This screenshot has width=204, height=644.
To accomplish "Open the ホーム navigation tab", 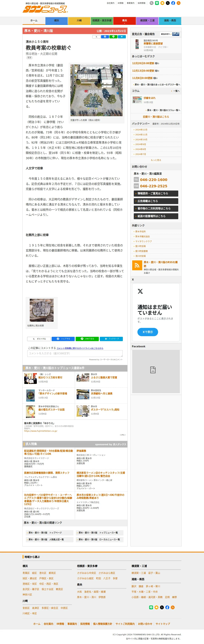I will (34, 21).
